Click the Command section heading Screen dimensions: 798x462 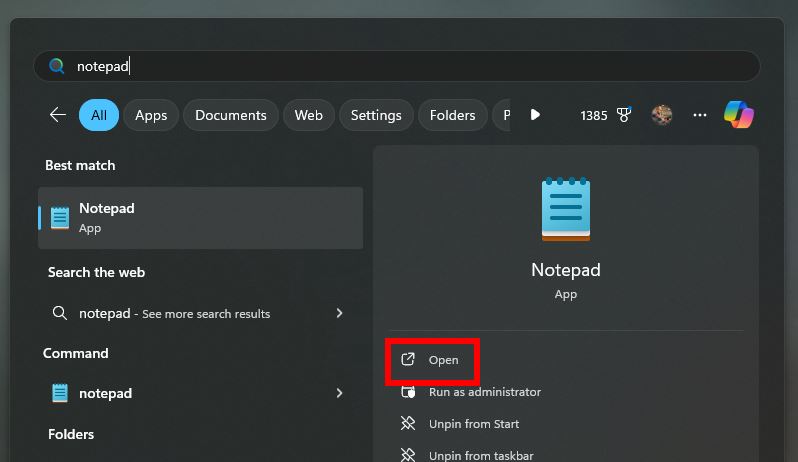[x=75, y=353]
